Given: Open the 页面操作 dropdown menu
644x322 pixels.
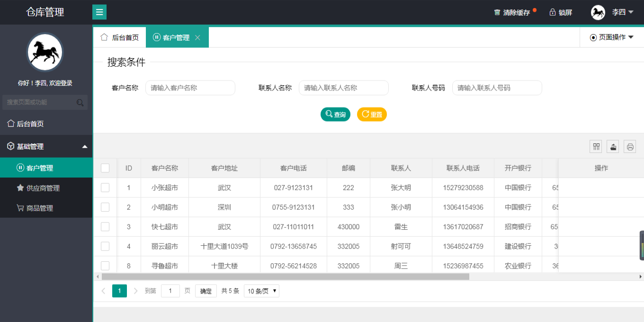Looking at the screenshot, I should coord(612,37).
